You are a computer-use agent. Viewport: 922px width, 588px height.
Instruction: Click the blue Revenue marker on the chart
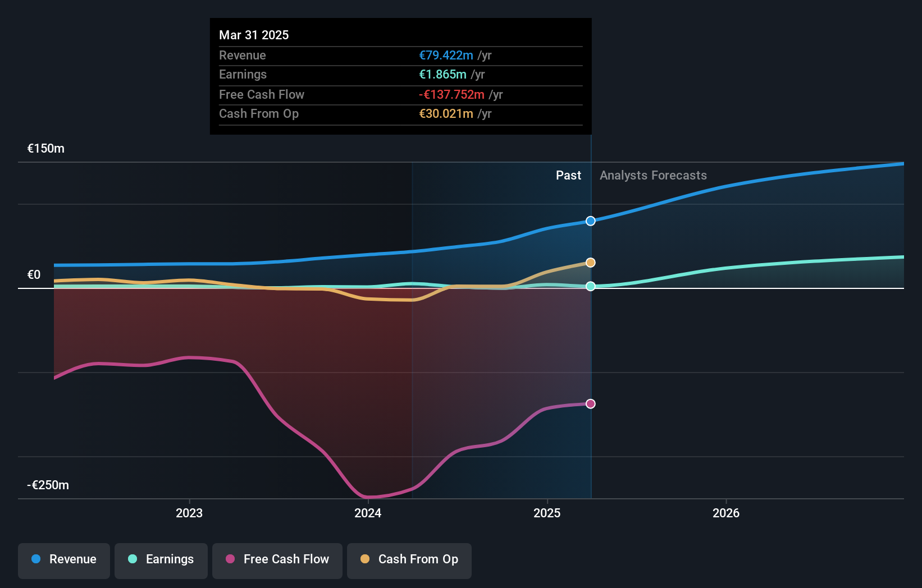pos(590,220)
